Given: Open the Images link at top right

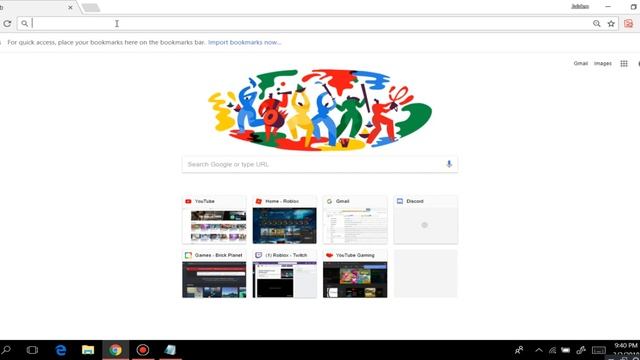Looking at the screenshot, I should click(x=602, y=63).
